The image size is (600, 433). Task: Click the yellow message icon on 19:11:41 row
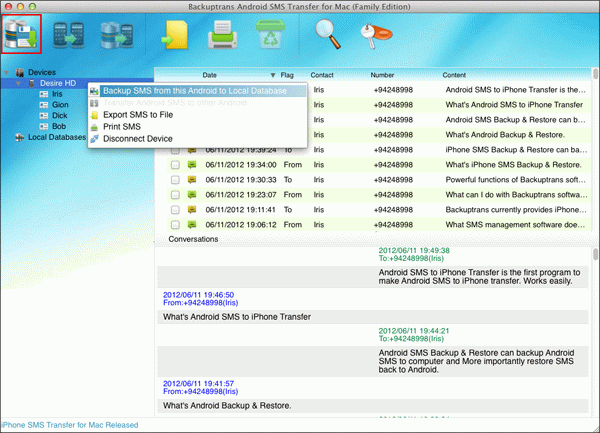pyautogui.click(x=192, y=210)
